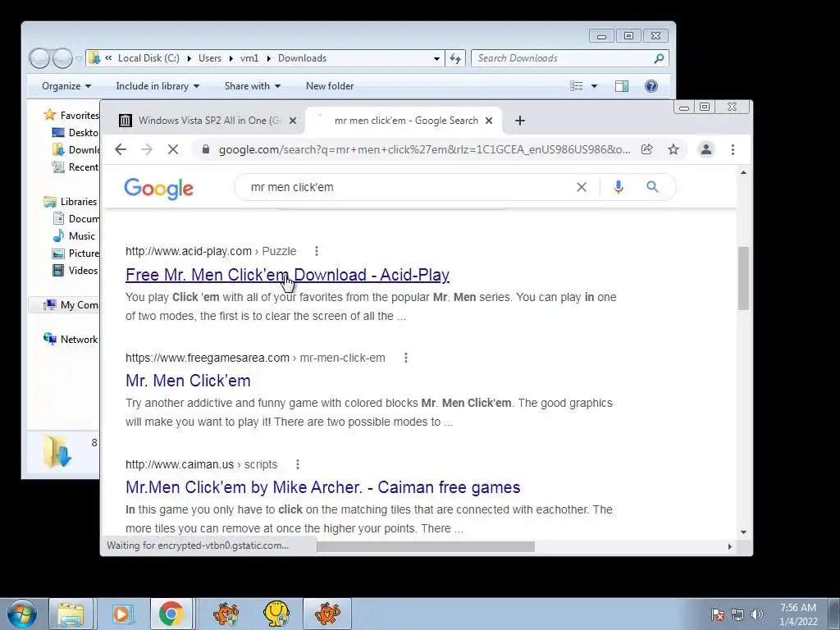Click the taskbar clock
This screenshot has width=840, height=630.
tap(797, 614)
